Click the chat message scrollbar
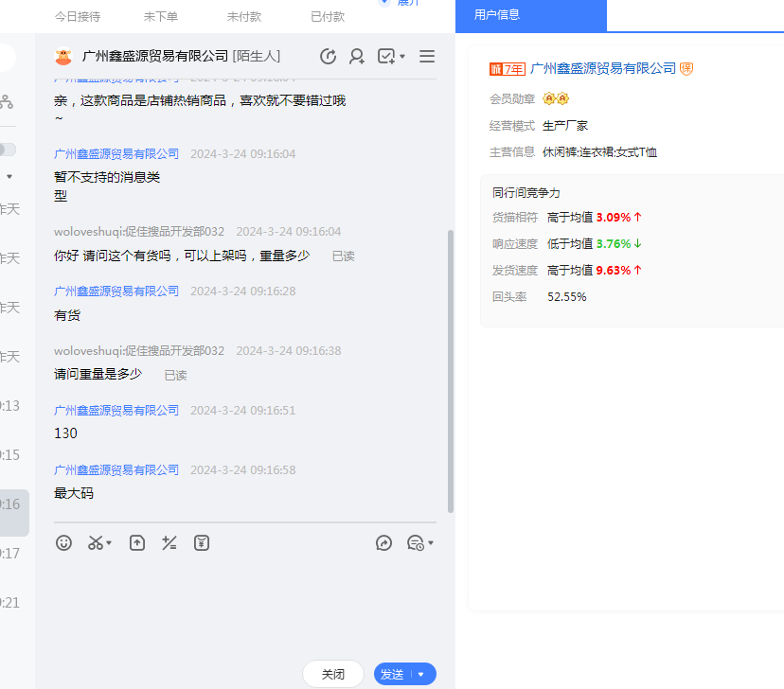This screenshot has width=784, height=689. click(x=450, y=369)
